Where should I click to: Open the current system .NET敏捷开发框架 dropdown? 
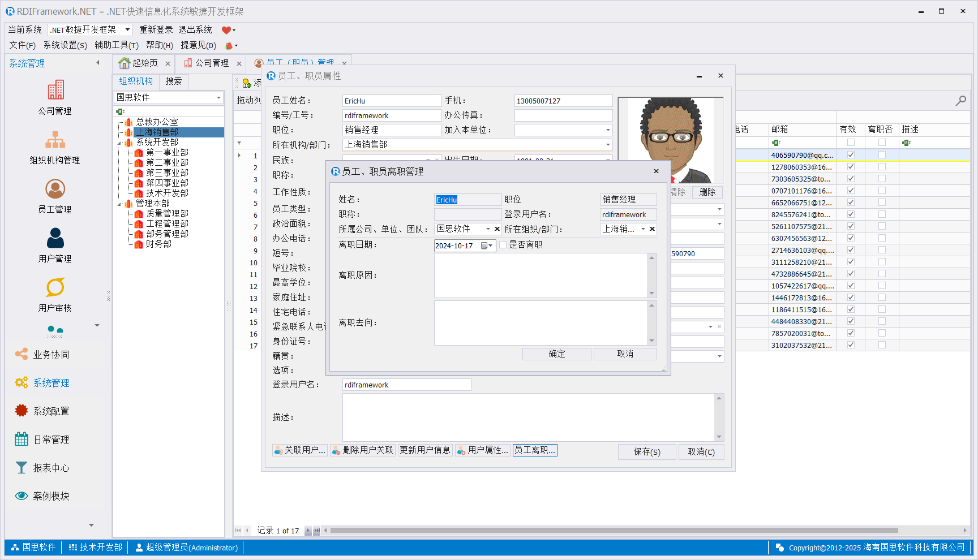point(127,30)
